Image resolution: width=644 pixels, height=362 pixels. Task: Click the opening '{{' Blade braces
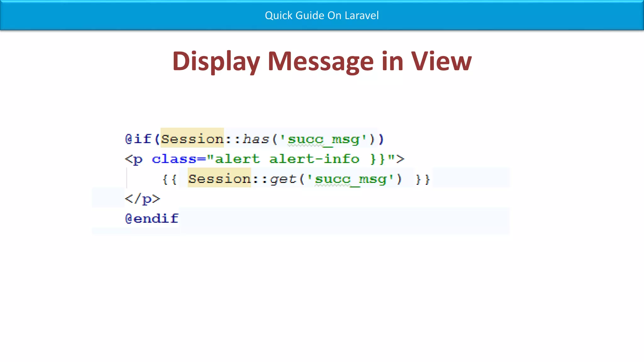pos(169,179)
